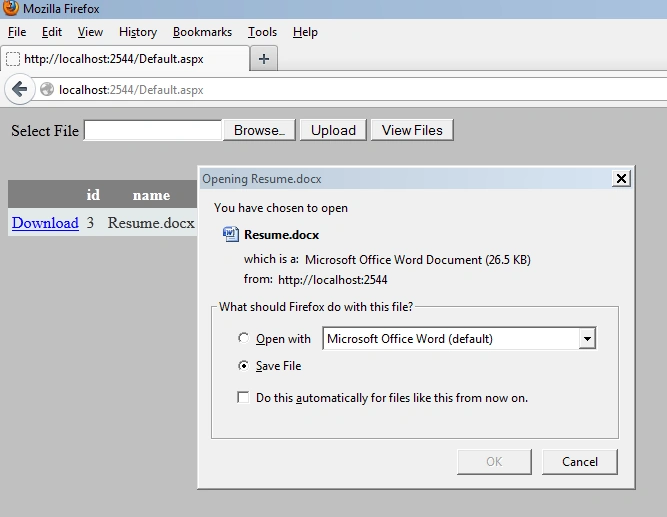Click the Opening Resume.docx dialog title
Screen dimensions: 667x517
tap(262, 179)
